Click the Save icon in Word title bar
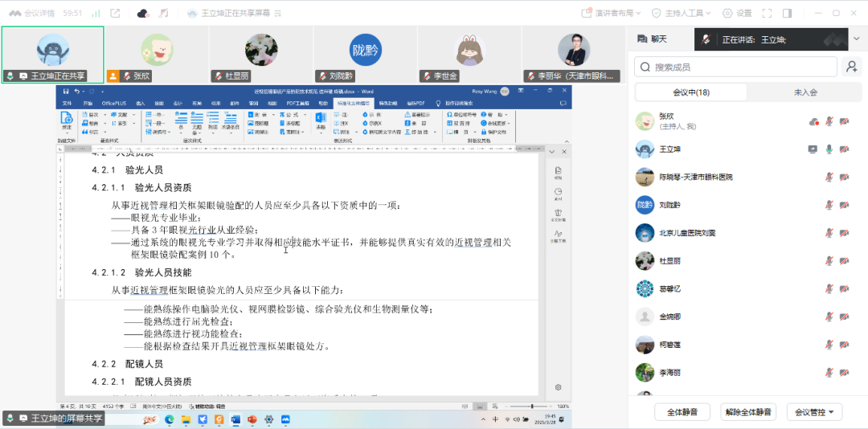The image size is (868, 429). pyautogui.click(x=67, y=91)
